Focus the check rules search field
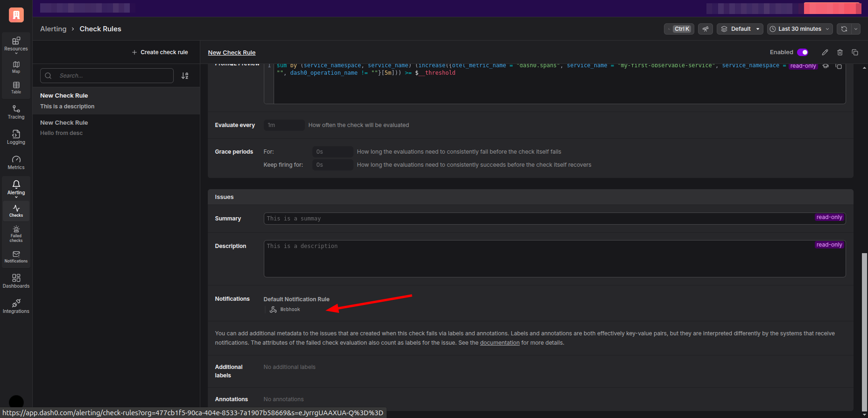 point(107,76)
